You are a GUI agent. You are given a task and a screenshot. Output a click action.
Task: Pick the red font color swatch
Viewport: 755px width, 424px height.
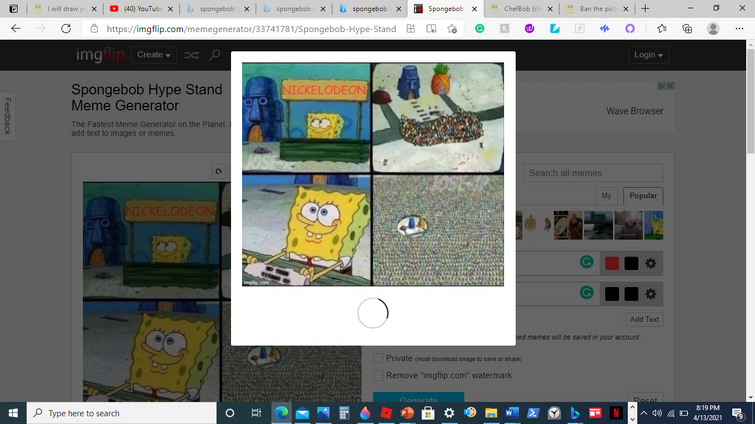[x=612, y=263]
